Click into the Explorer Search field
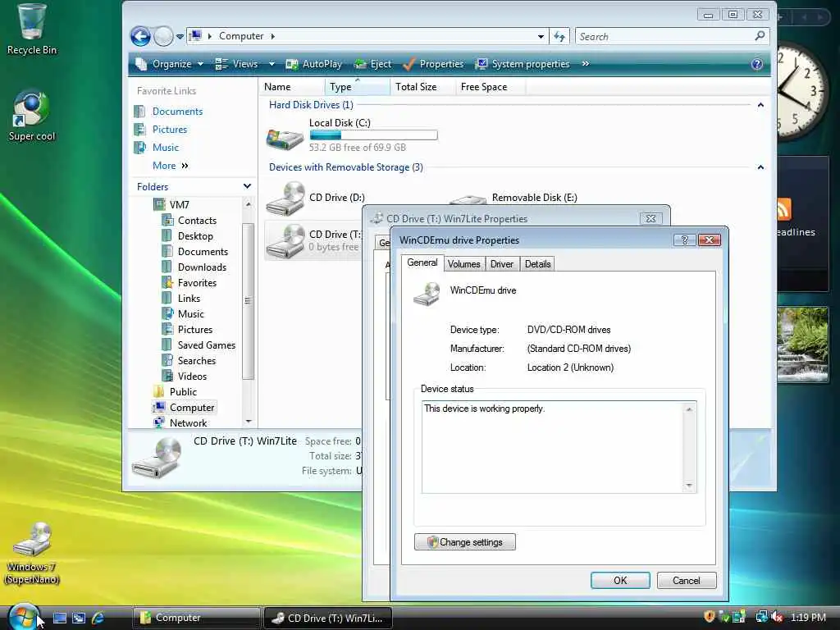This screenshot has height=630, width=840. 664,36
